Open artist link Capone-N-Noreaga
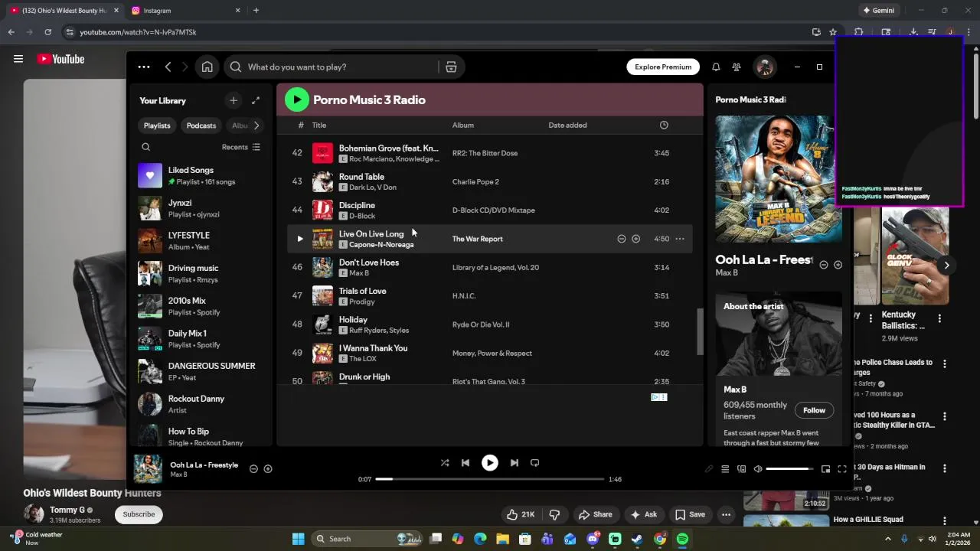The height and width of the screenshot is (551, 980). pyautogui.click(x=381, y=245)
